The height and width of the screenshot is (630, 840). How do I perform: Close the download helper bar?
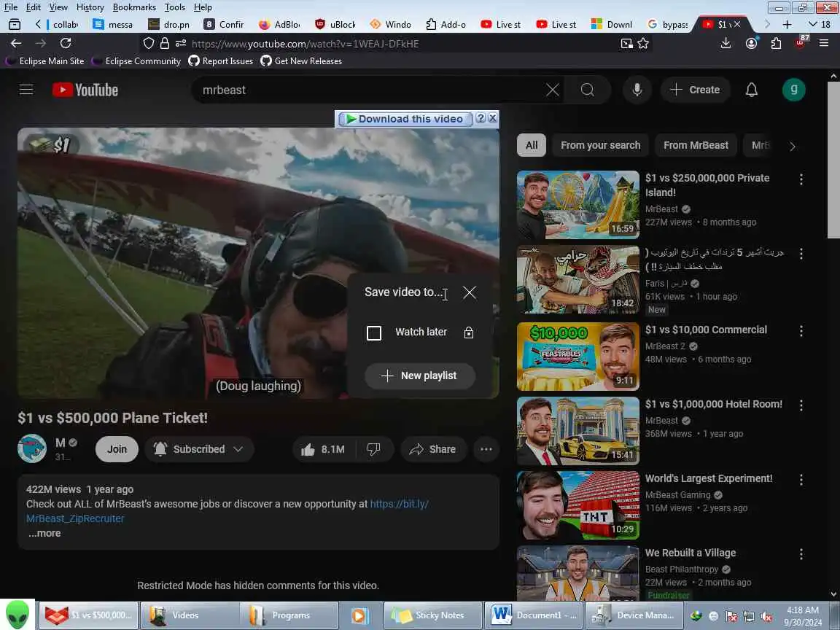click(x=493, y=118)
